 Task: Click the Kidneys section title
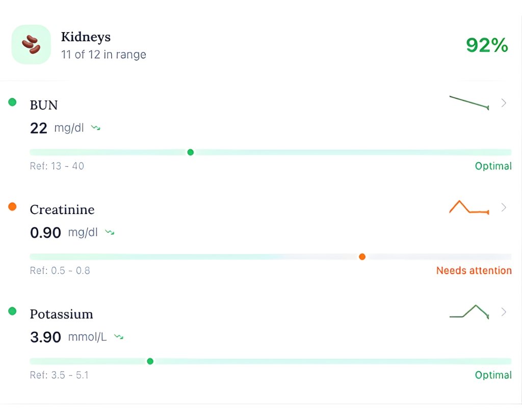point(86,37)
